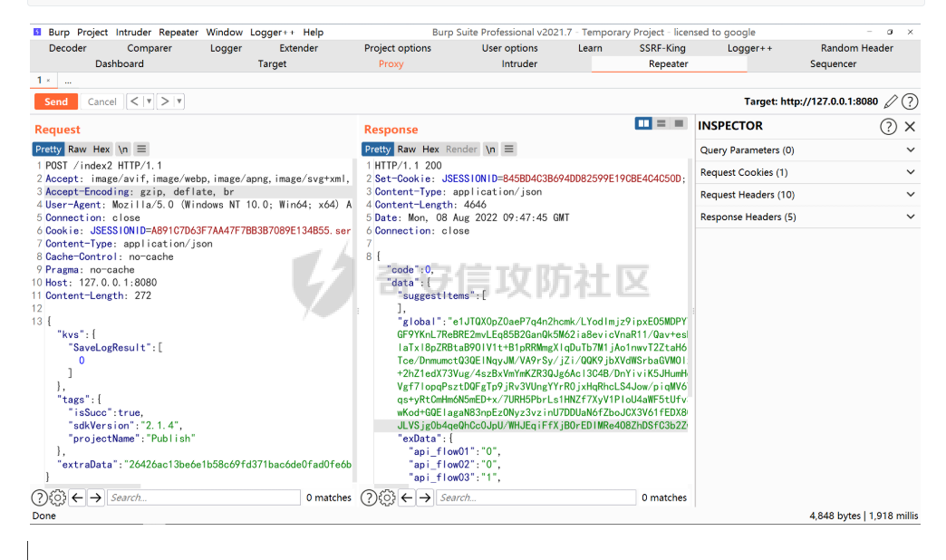The width and height of the screenshot is (946, 560).
Task: Open the Response search settings gear
Action: 387,497
